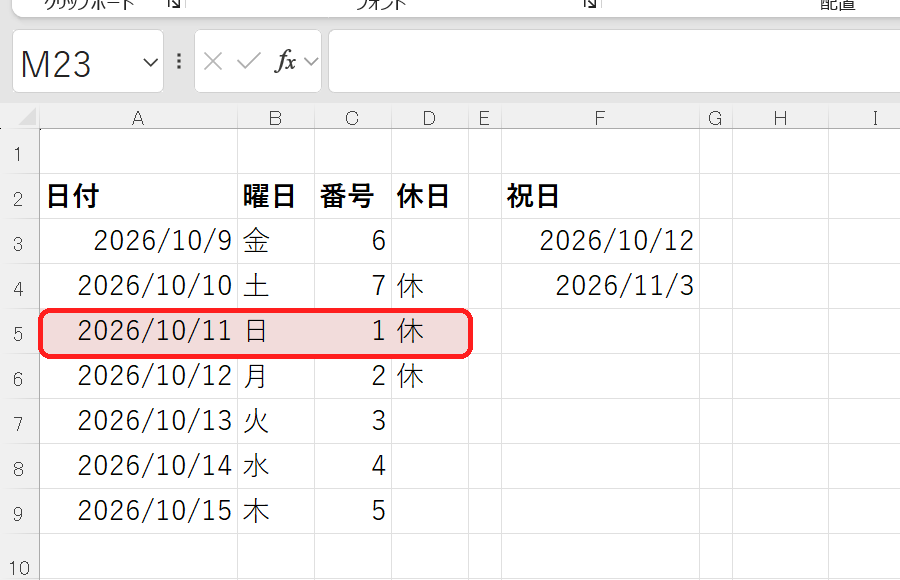Screen dimensions: 900x580
Task: Select row 5 header
Action: (20, 332)
